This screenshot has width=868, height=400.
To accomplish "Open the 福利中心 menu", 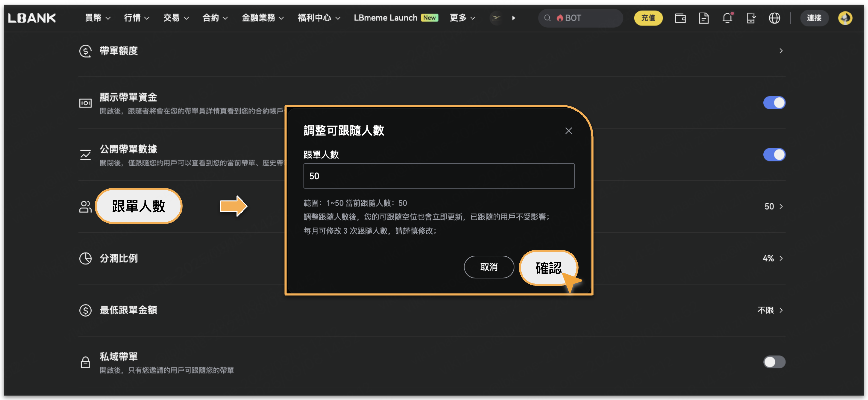I will 319,18.
